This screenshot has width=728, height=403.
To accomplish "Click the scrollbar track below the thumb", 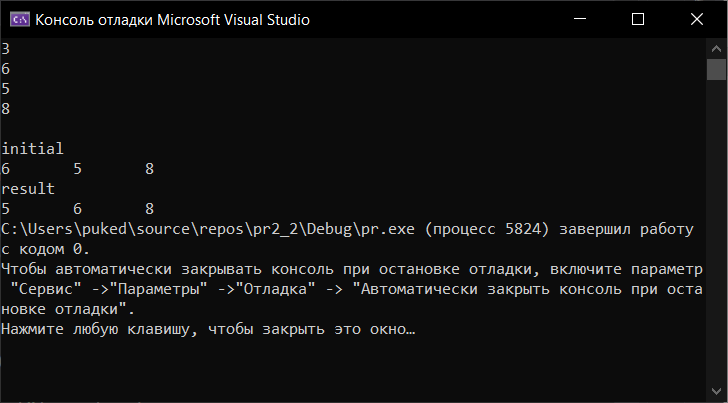I will click(x=716, y=230).
